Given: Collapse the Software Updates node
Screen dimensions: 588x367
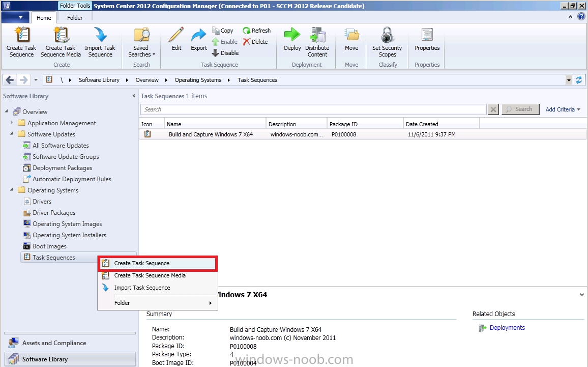Looking at the screenshot, I should point(12,133).
